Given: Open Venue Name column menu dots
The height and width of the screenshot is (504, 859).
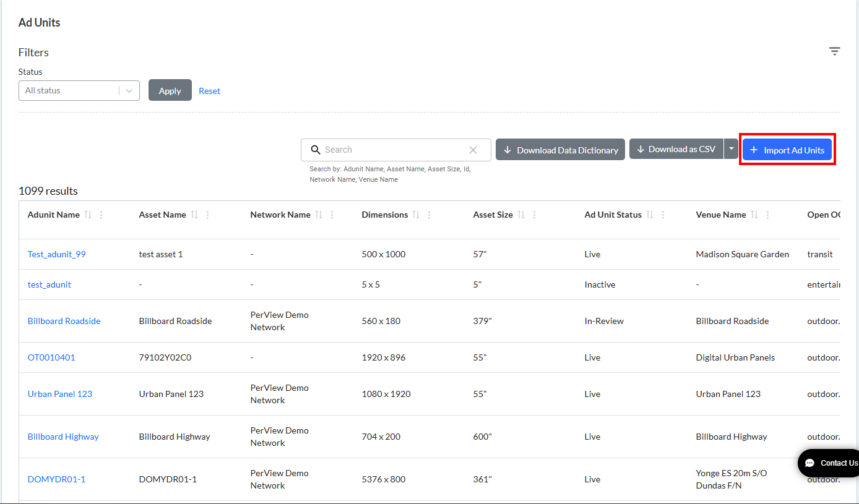Looking at the screenshot, I should (x=768, y=215).
